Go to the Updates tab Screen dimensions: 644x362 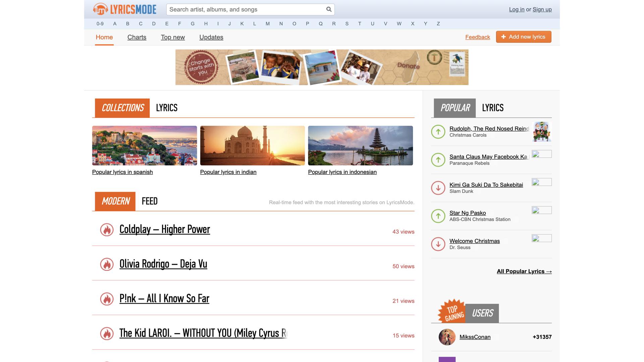(x=211, y=37)
